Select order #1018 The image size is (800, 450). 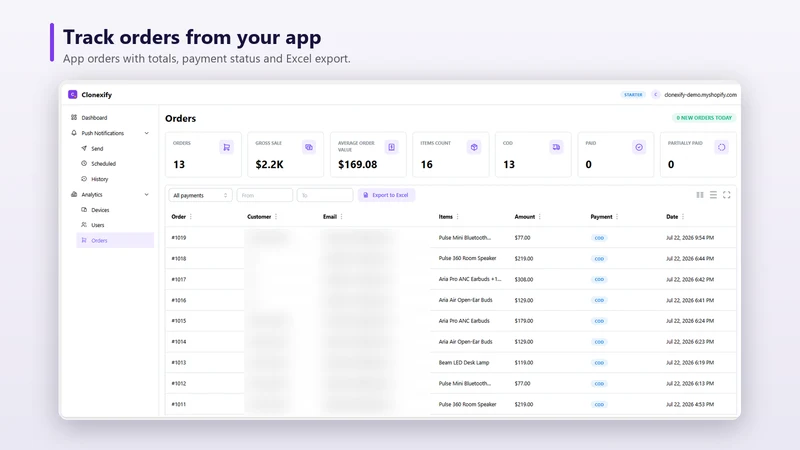pos(179,259)
